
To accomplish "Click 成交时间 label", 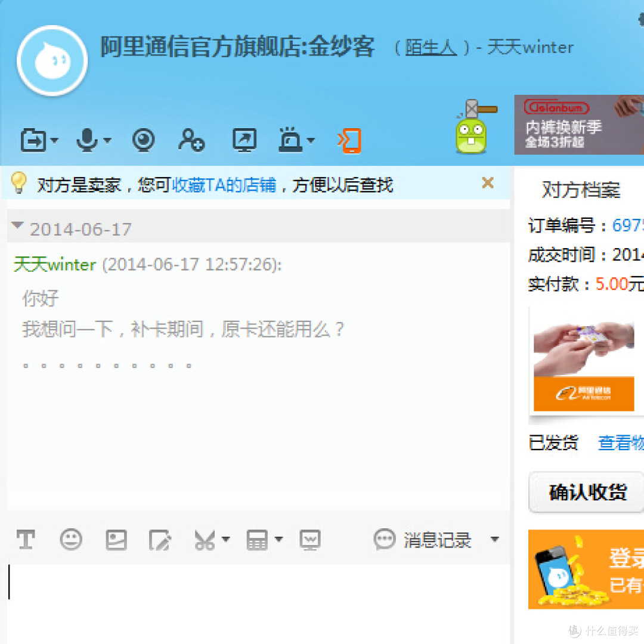I will click(562, 255).
